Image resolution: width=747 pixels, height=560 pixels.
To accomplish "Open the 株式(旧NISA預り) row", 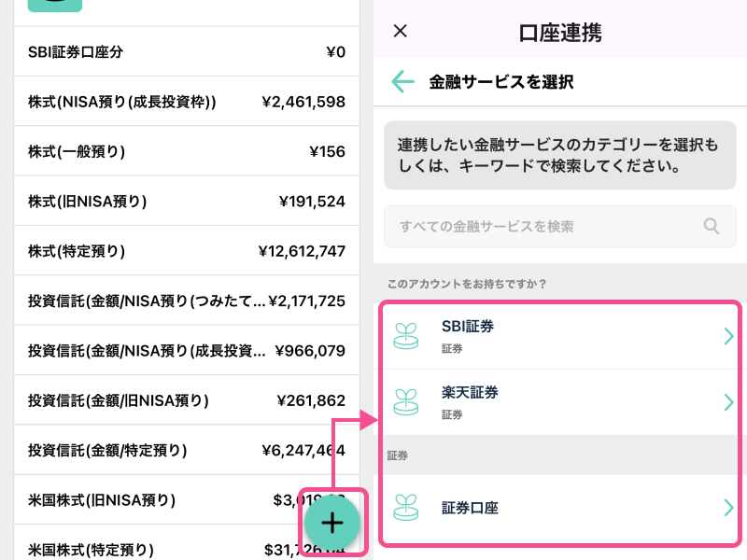I will [x=187, y=201].
